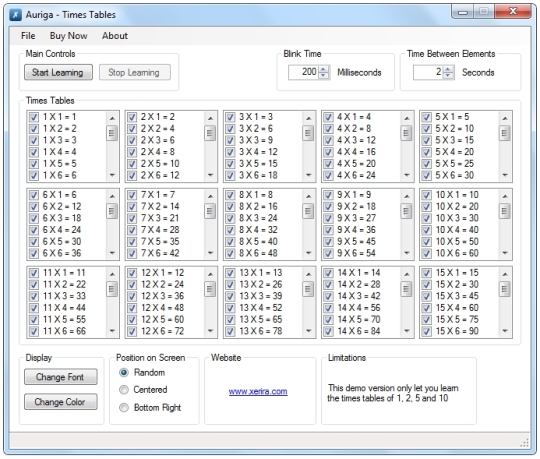Screen dimensions: 540x459
Task: Uncheck the 3 X 4 = 12 checkbox
Action: 230,152
